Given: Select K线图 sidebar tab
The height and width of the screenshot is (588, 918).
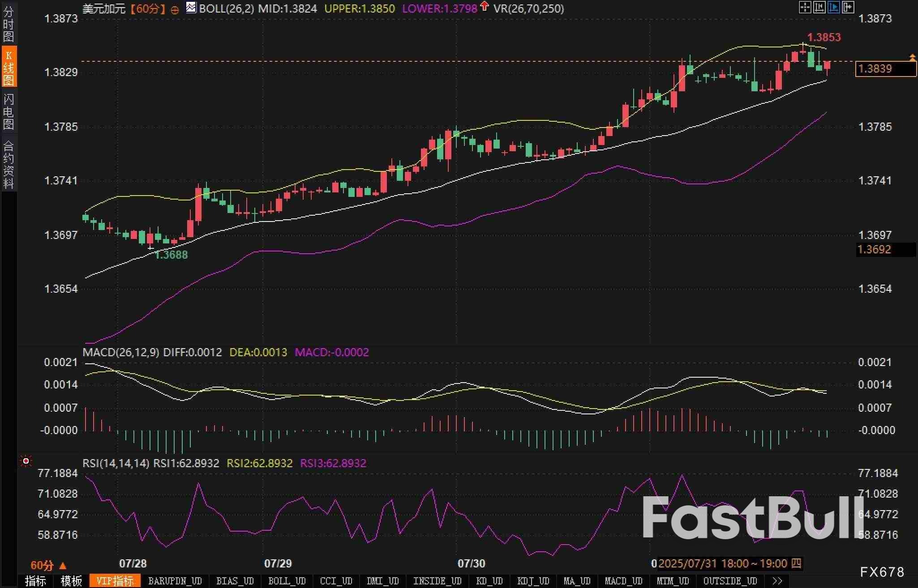Looking at the screenshot, I should tap(8, 67).
